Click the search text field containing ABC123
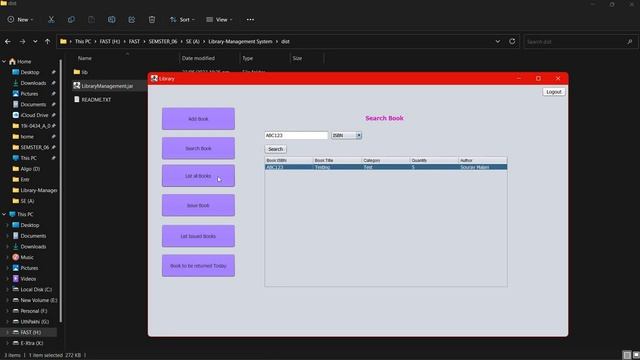The width and height of the screenshot is (640, 360). tap(296, 135)
